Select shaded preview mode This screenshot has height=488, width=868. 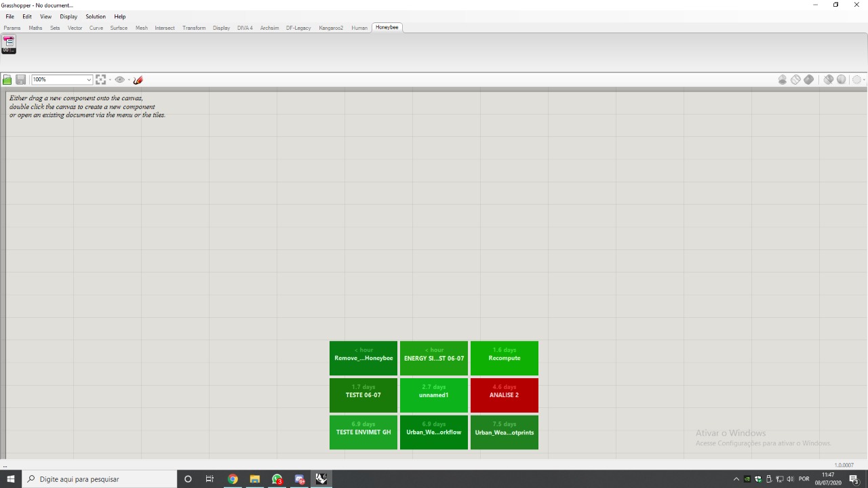pos(808,80)
